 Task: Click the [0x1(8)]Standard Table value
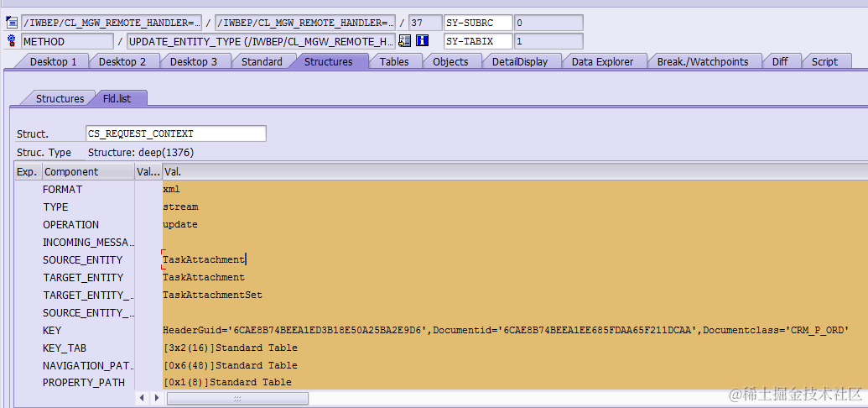[227, 383]
